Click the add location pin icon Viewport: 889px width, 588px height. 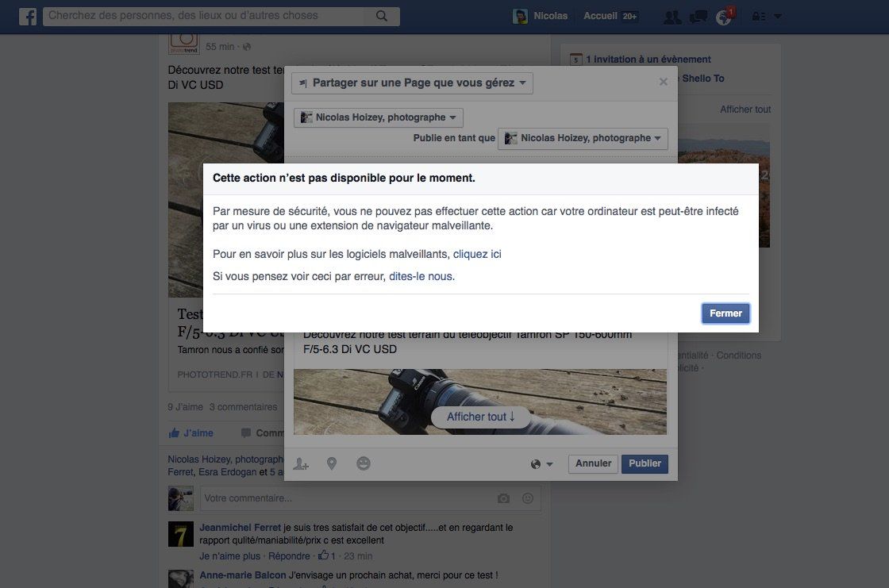pos(332,464)
